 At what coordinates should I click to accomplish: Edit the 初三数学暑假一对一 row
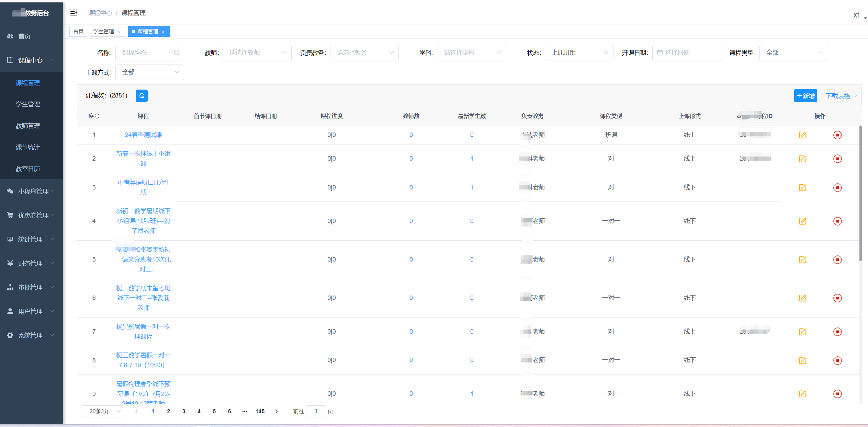click(802, 360)
